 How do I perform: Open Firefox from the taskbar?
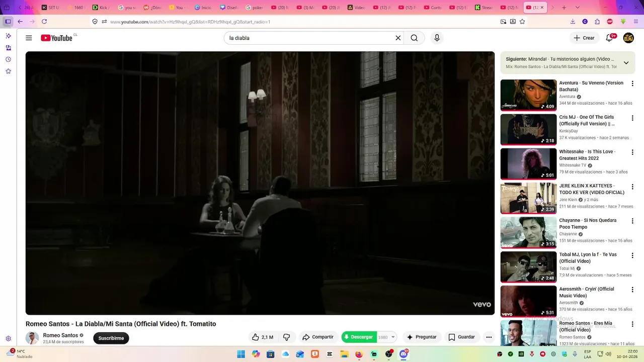pyautogui.click(x=359, y=354)
